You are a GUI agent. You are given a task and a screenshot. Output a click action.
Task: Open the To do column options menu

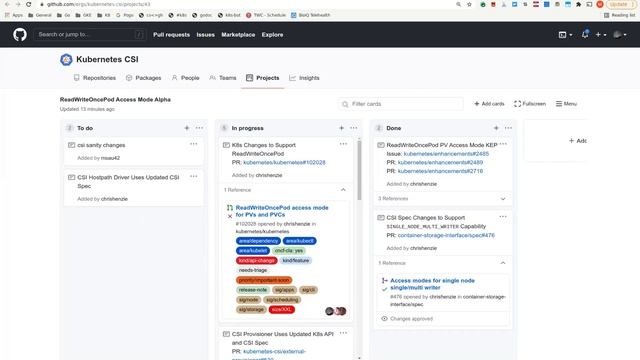click(x=199, y=128)
